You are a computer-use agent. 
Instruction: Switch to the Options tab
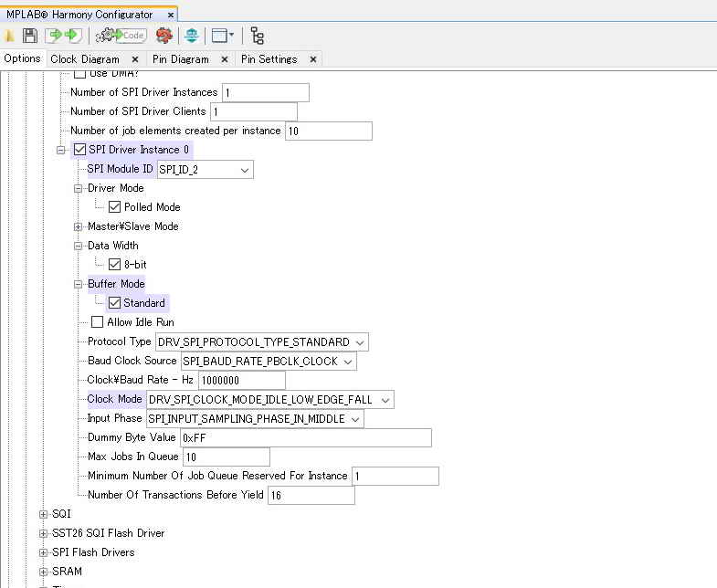point(23,59)
